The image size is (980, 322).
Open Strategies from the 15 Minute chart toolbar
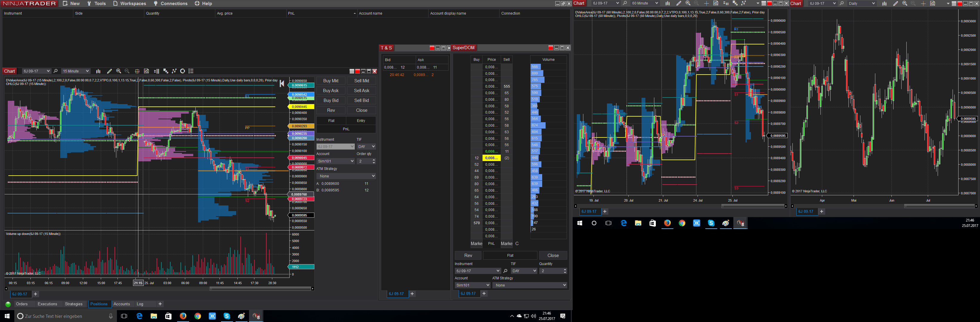click(x=183, y=71)
